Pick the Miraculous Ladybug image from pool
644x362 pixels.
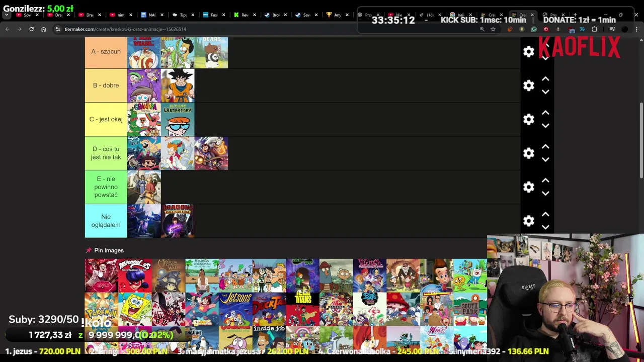135,276
